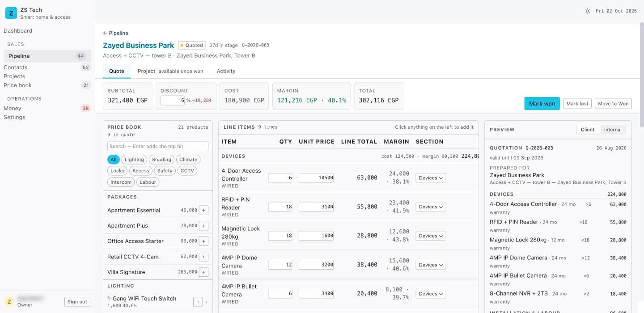Edit quantity for RFID + PIN Reader
Viewport: 644px width, 313px height.
[x=281, y=207]
